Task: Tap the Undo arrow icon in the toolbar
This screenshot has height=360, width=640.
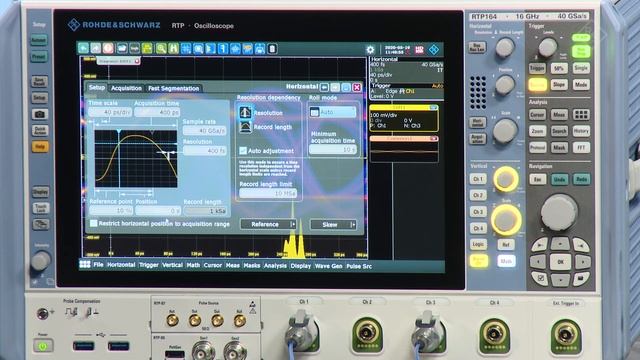Action: coord(83,49)
